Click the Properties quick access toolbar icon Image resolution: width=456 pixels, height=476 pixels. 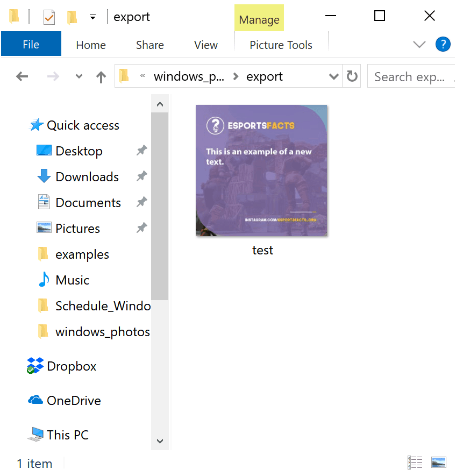click(x=49, y=17)
